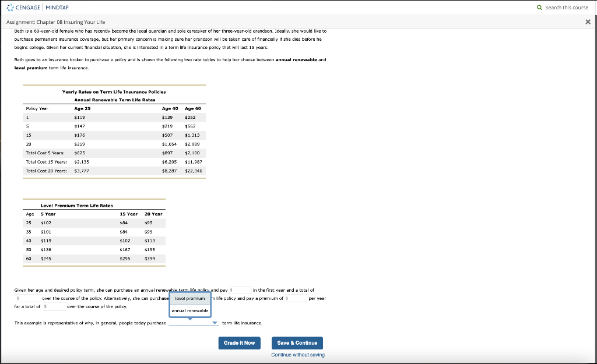Click the $295 15 Year cell
The image size is (597, 364).
pos(125,258)
